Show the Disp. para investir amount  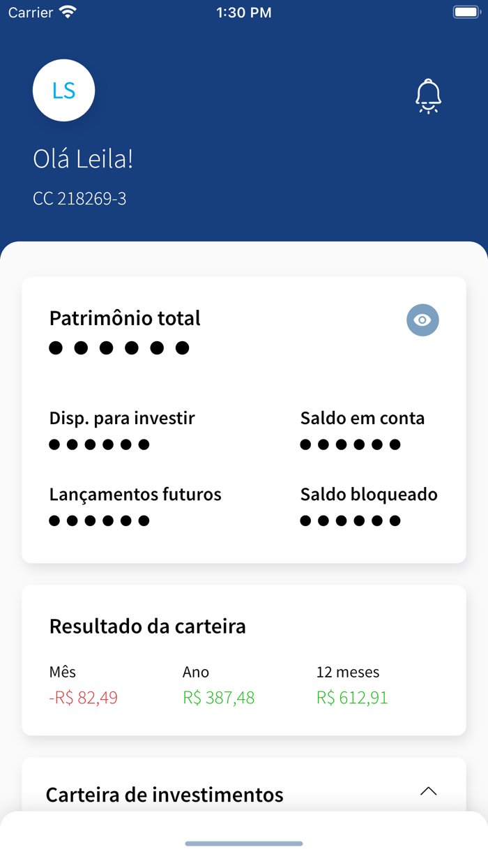pyautogui.click(x=99, y=444)
